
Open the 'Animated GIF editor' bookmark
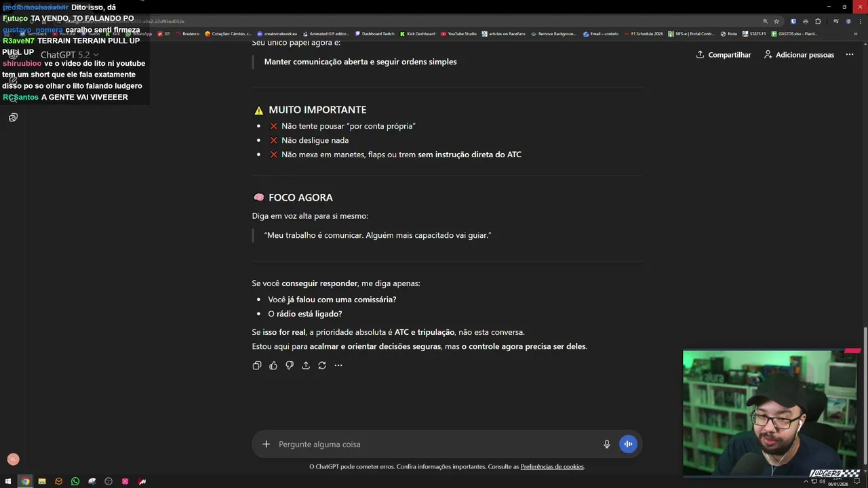click(326, 33)
